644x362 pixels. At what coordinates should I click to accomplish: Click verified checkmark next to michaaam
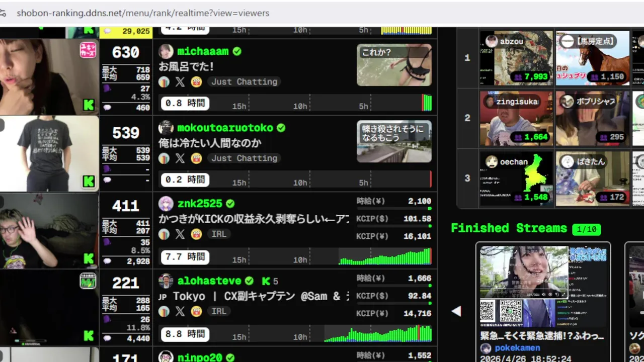pos(237,51)
